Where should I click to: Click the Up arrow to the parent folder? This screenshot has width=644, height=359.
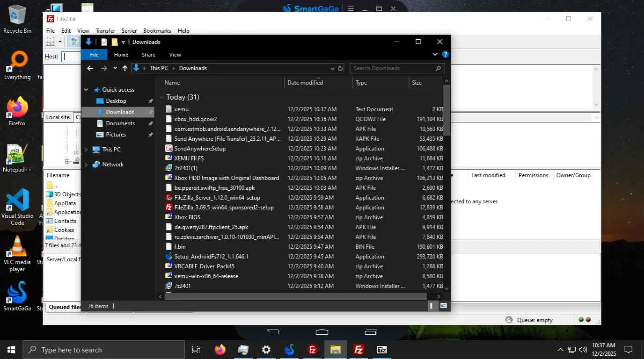[125, 68]
